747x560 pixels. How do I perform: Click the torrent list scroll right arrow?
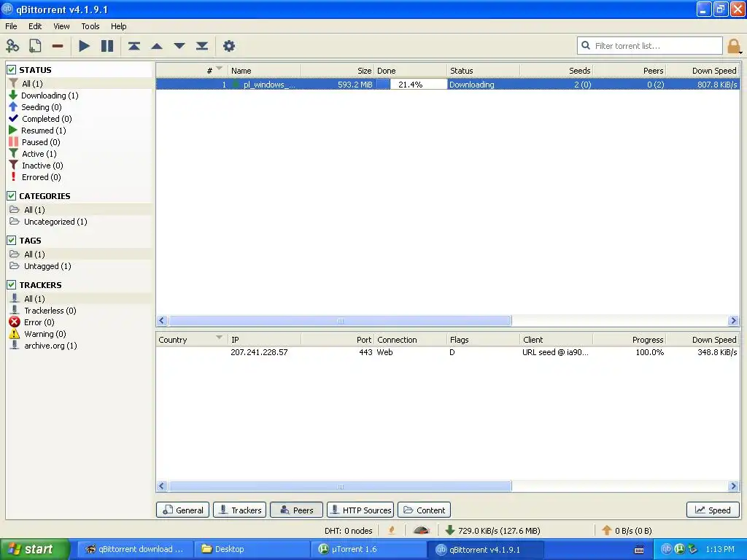[x=734, y=321]
